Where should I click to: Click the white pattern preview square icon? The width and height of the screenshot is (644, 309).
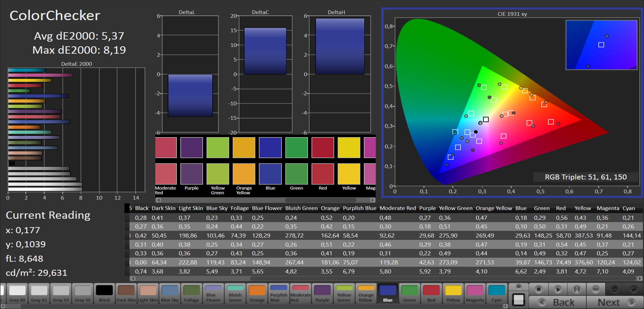(519, 300)
